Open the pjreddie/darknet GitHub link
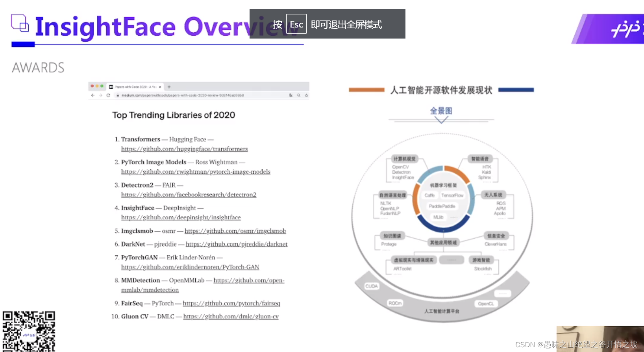 pyautogui.click(x=237, y=244)
